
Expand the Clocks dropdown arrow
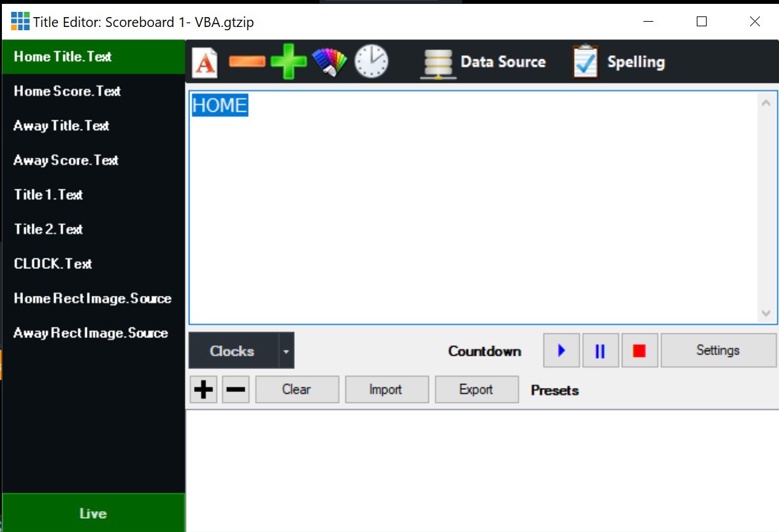click(286, 351)
